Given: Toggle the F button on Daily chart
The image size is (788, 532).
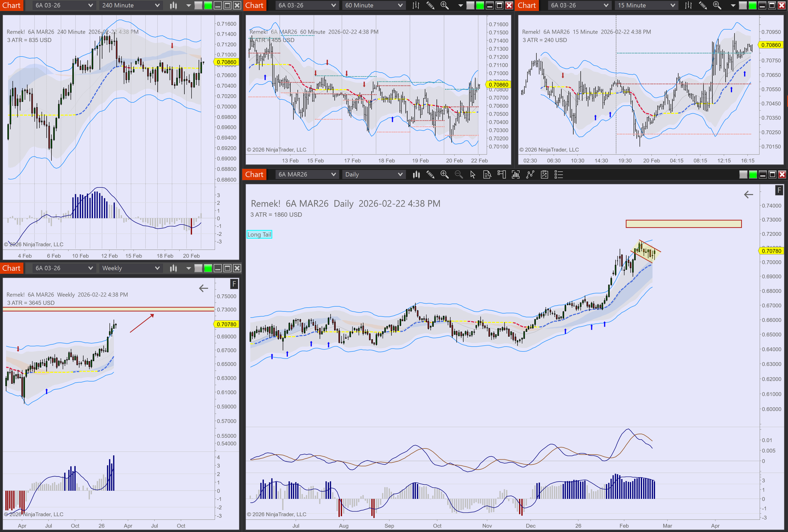Looking at the screenshot, I should coord(779,191).
